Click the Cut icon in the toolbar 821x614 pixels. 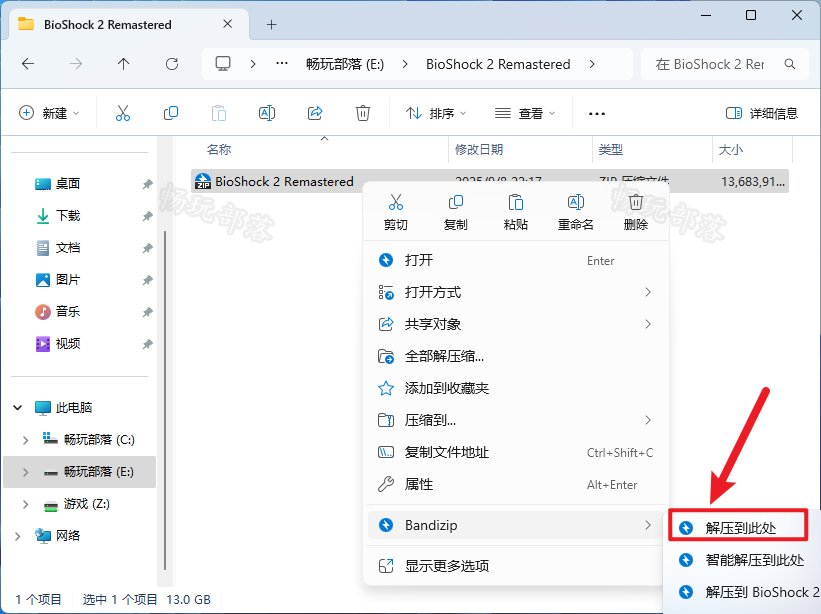coord(123,113)
